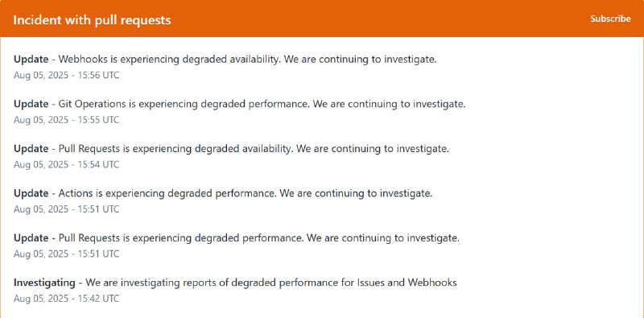644x318 pixels.
Task: Click the bold Update label for Webhooks
Action: pyautogui.click(x=31, y=60)
